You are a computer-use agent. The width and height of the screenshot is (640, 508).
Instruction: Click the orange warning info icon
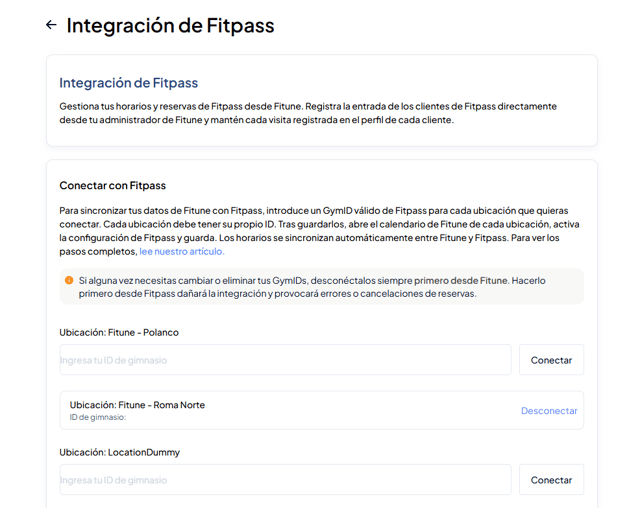click(x=69, y=280)
